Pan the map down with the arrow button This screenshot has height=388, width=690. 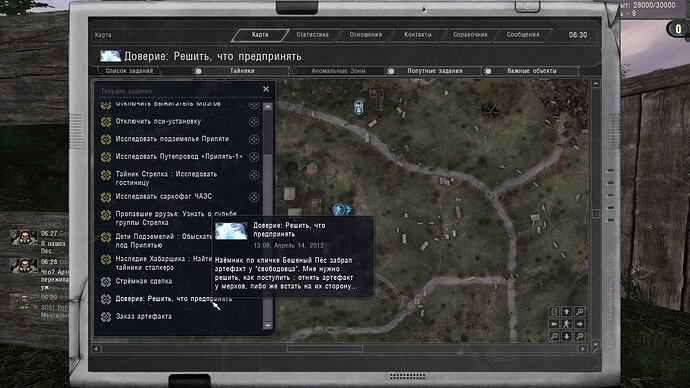point(567,336)
